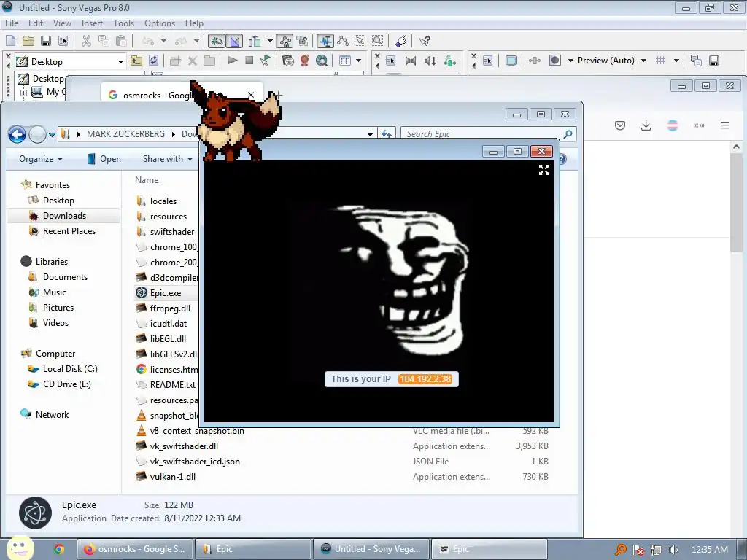Toggle Lock Envelopes to Events
The width and height of the screenshot is (747, 560).
[x=285, y=41]
